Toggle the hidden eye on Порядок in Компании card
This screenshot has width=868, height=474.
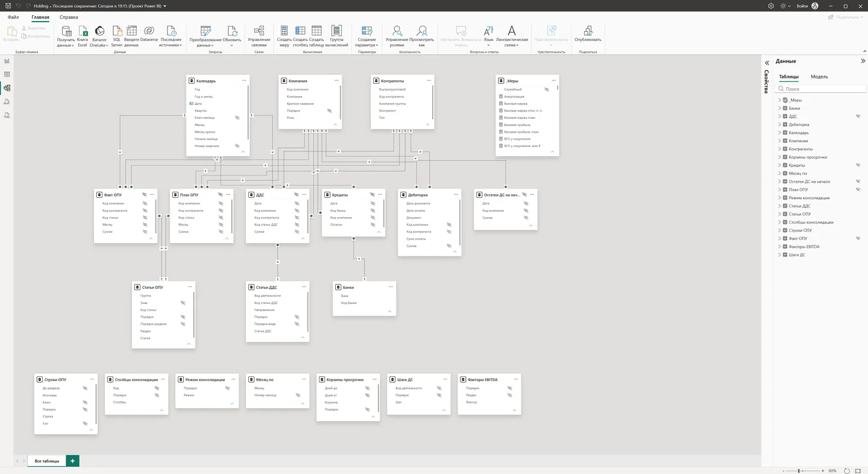329,111
